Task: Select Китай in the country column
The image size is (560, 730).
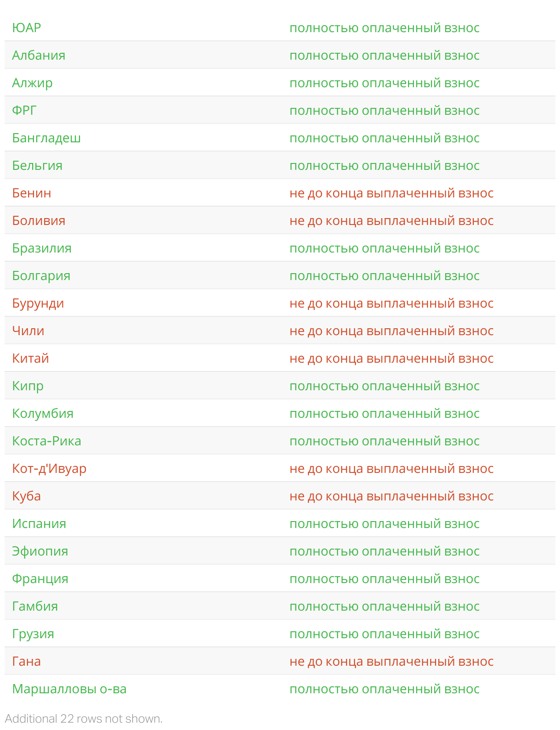Action: point(30,359)
